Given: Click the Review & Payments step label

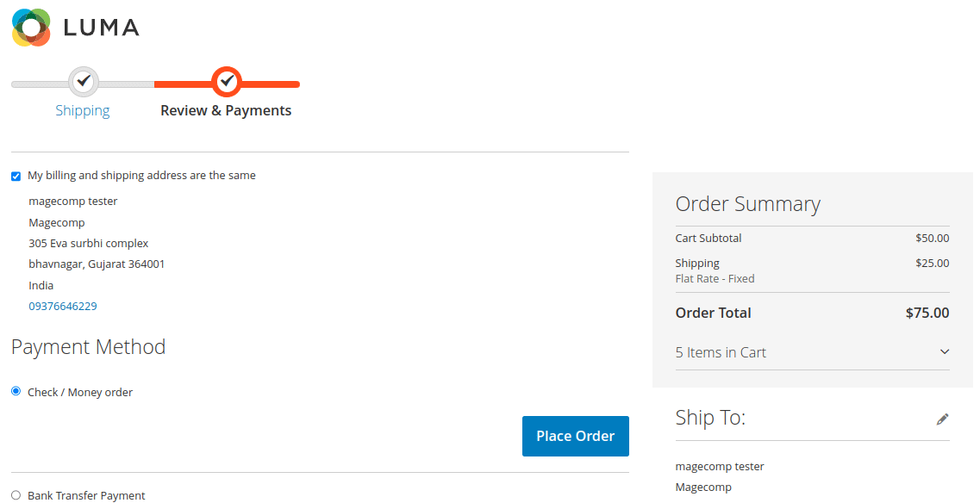Looking at the screenshot, I should coord(226,110).
